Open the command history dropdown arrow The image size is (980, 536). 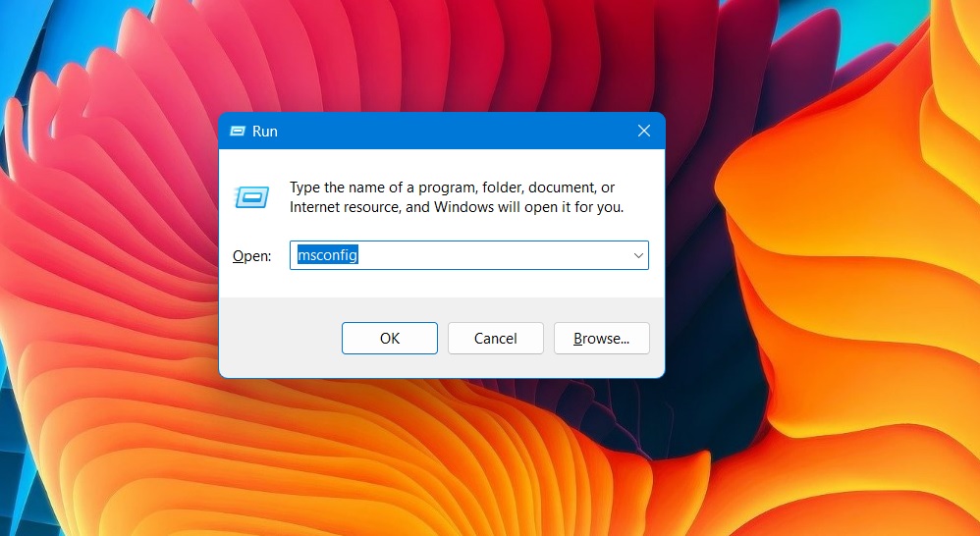point(638,255)
